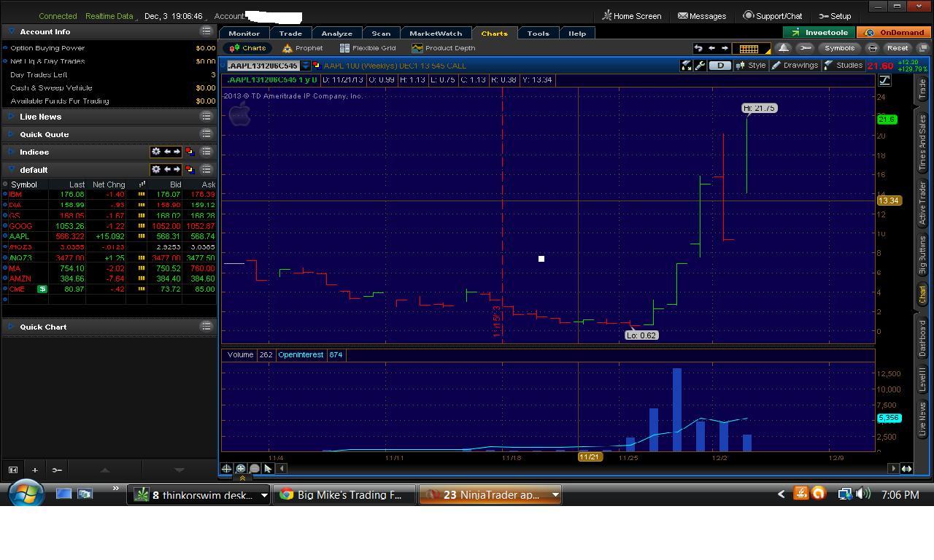Open the Quick Chart panel menu icon
The width and height of the screenshot is (934, 560).
[207, 327]
